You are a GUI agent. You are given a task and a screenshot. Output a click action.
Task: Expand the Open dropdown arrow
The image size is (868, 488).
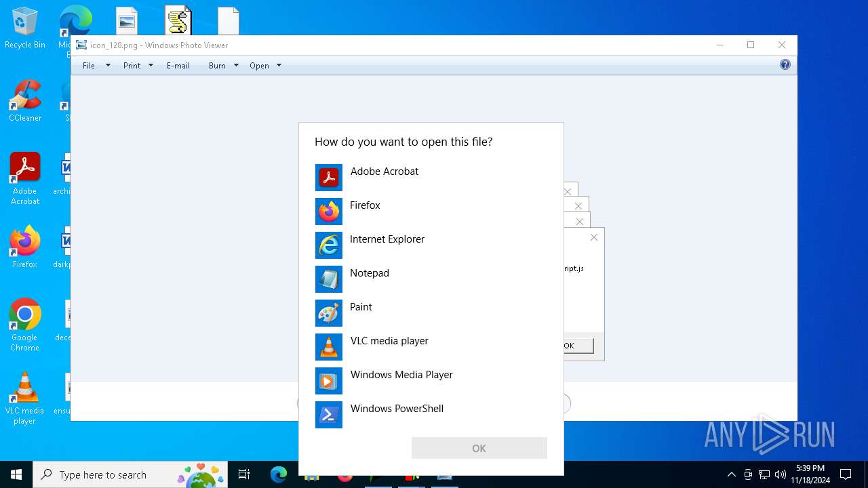279,66
